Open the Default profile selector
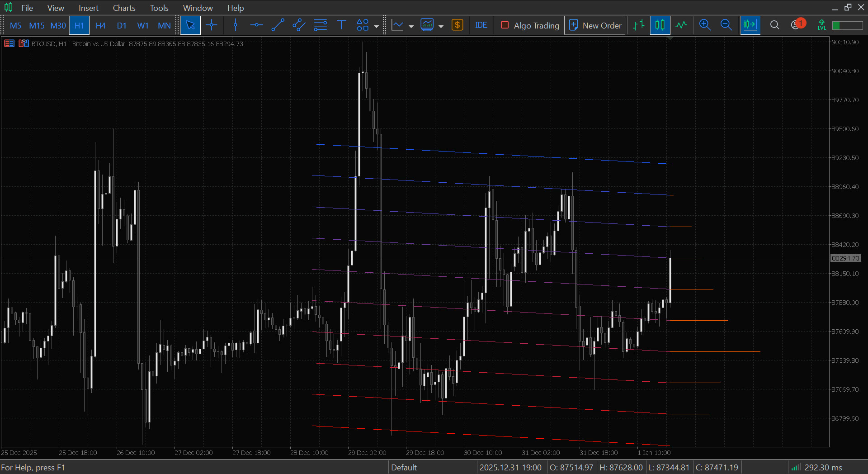868x474 pixels. pos(404,467)
